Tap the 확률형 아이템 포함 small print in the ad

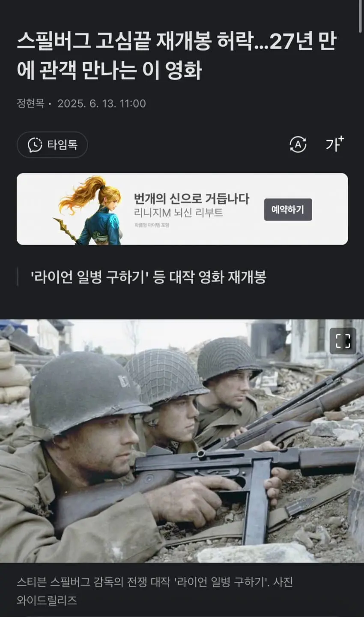point(152,225)
